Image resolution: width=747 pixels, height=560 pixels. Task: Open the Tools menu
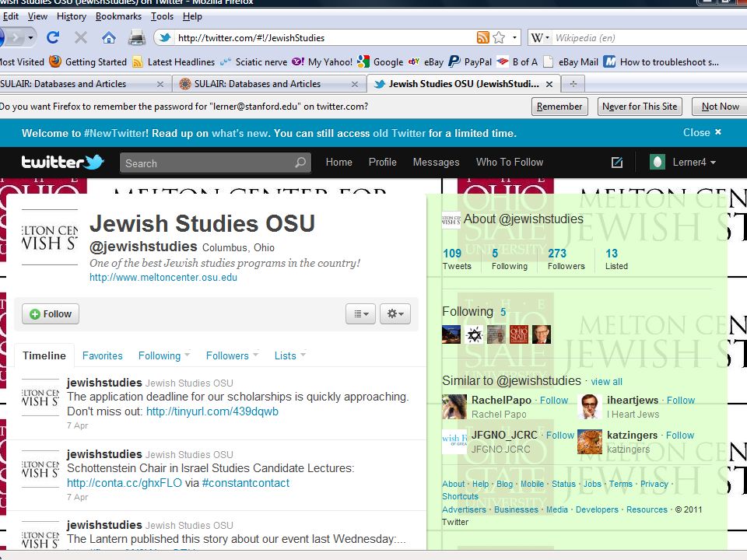[162, 16]
